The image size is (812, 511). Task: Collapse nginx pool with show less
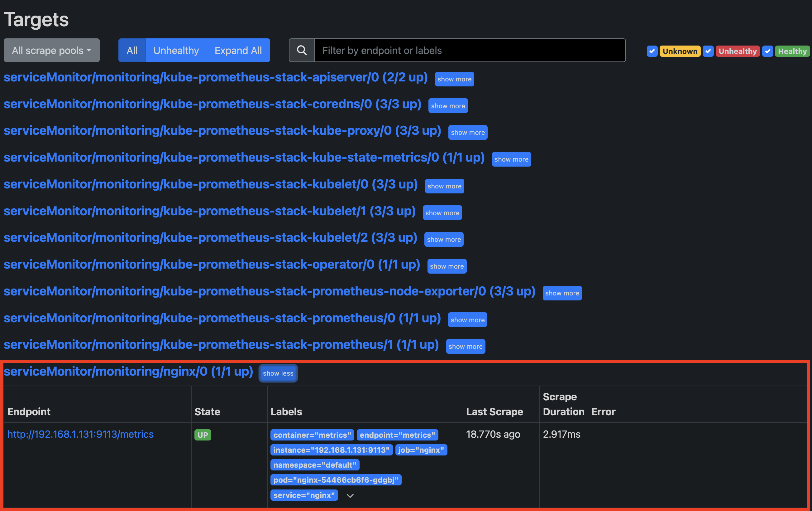point(278,373)
